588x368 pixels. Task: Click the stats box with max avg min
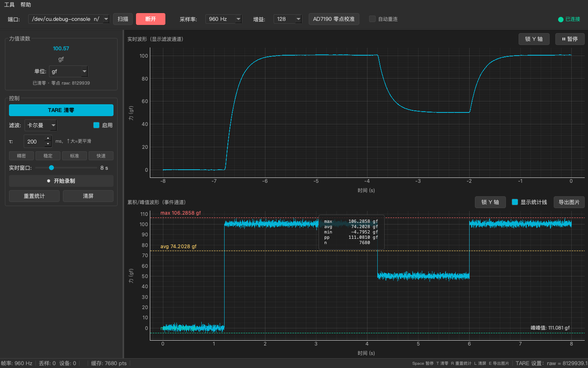(351, 232)
